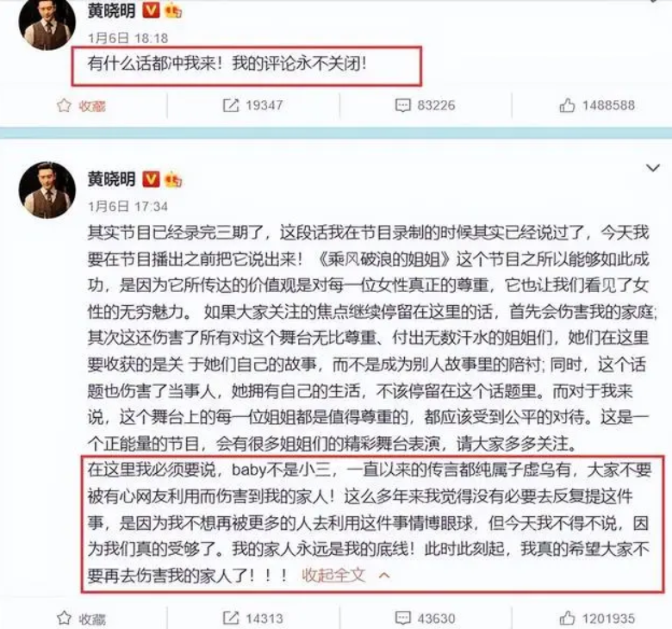Like the first post with 1488588 likes
This screenshot has height=629, width=672.
[567, 105]
